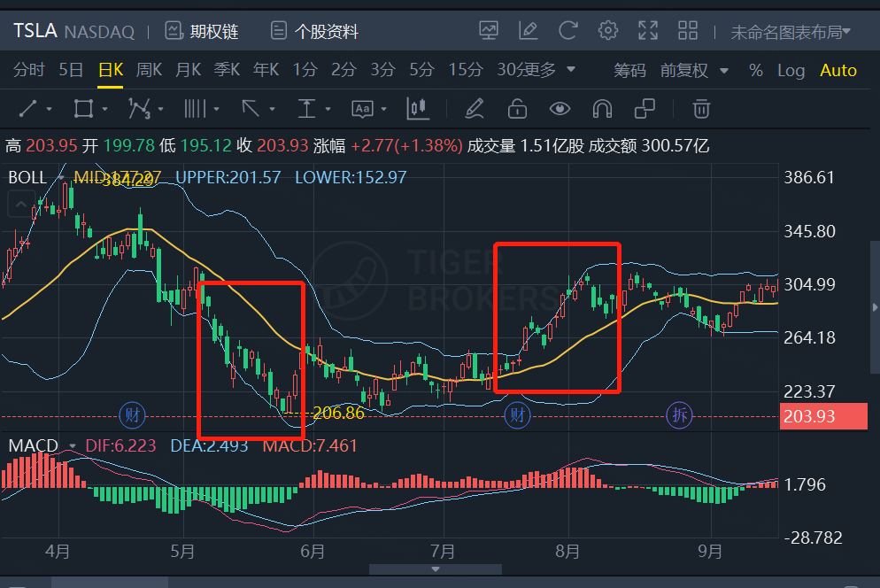Toggle drawings visibility eye icon
880x588 pixels.
pos(560,108)
